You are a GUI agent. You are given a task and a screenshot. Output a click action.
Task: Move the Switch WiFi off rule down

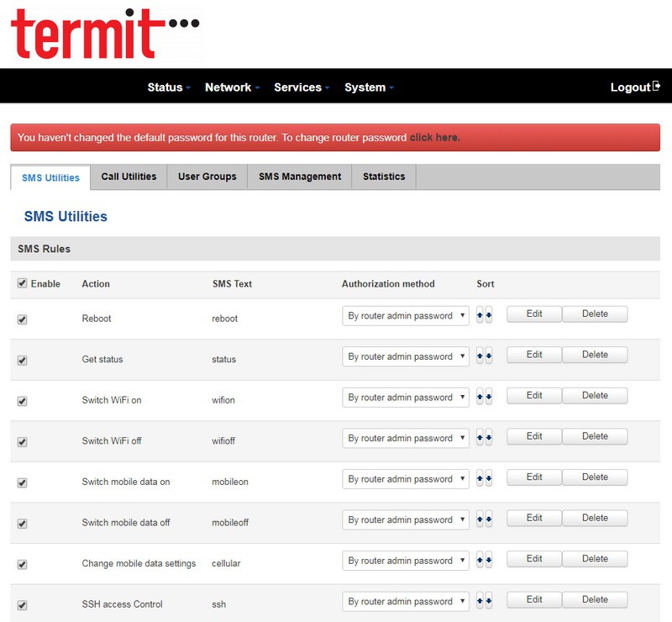[489, 438]
